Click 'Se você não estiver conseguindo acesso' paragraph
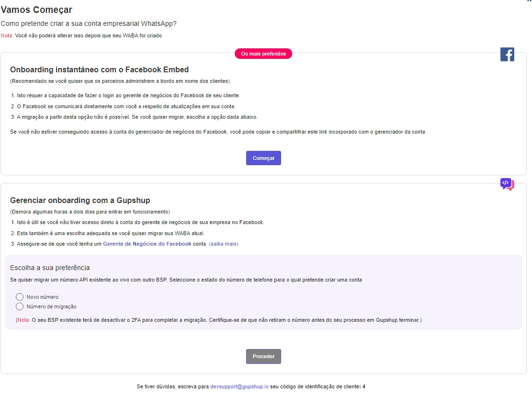532x396 pixels. (x=218, y=132)
